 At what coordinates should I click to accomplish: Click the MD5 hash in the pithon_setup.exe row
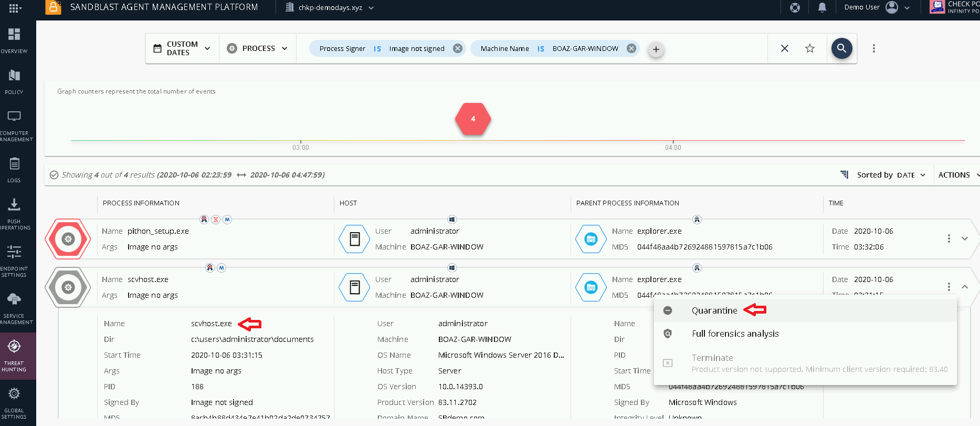tap(705, 247)
